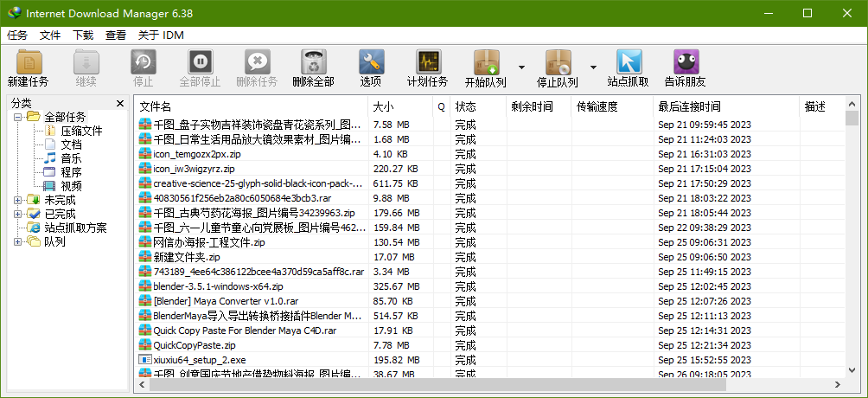Sort by 大小 column header

(x=400, y=107)
